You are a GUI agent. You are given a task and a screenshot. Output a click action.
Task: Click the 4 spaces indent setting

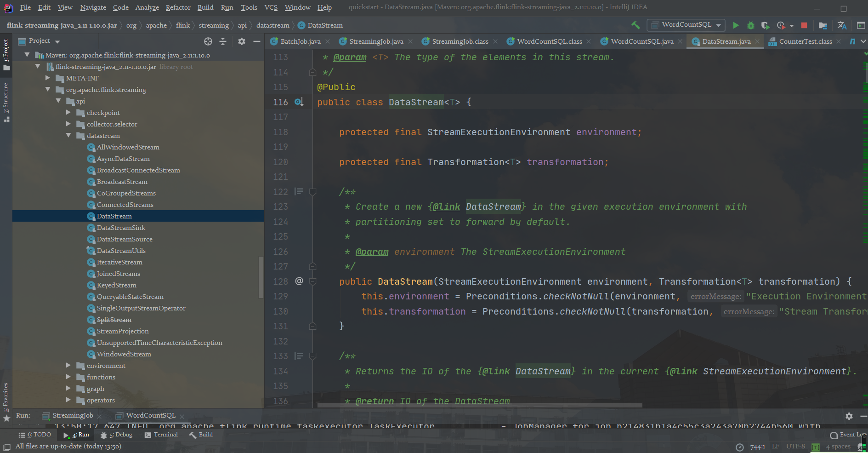838,447
